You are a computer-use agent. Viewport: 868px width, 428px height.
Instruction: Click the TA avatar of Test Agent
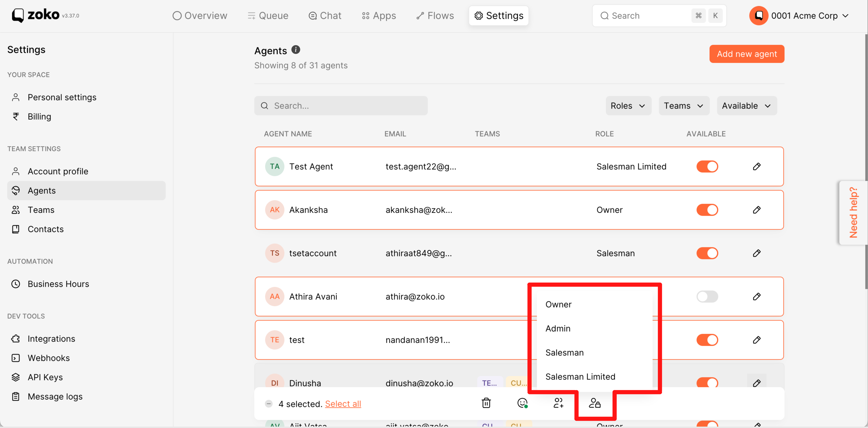(x=275, y=166)
